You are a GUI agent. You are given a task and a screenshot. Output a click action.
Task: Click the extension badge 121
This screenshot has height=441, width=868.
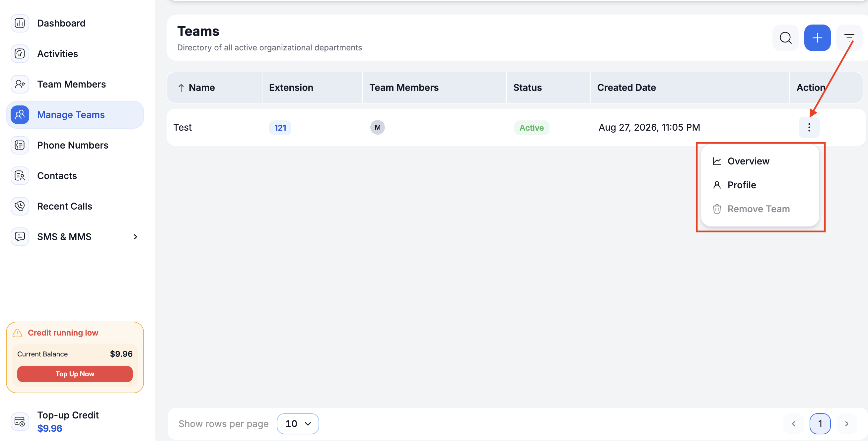pos(280,128)
